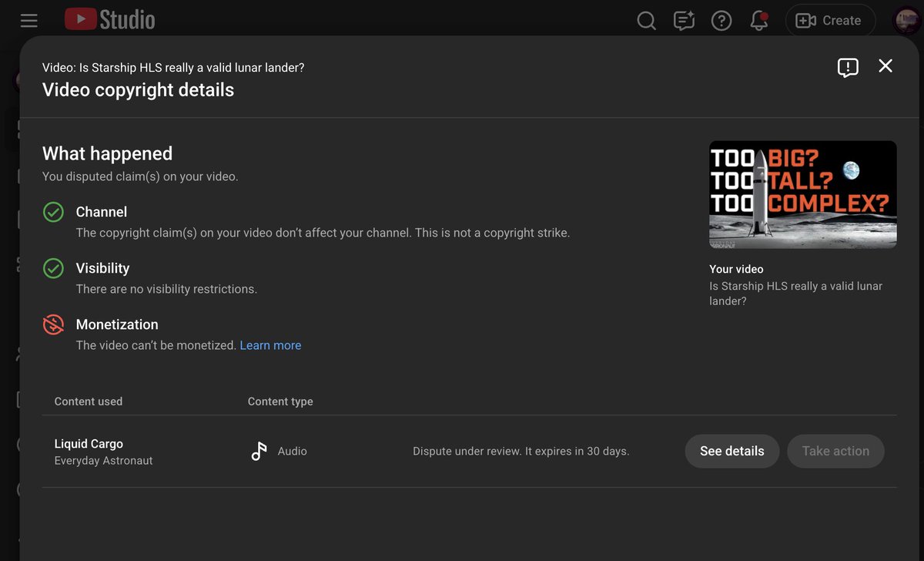Open the hamburger navigation menu

click(x=28, y=21)
